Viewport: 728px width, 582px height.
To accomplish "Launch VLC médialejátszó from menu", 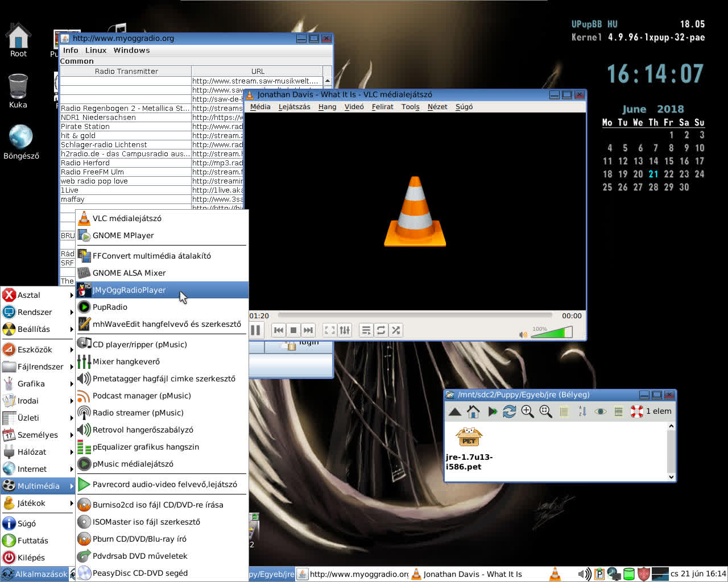I will point(162,218).
